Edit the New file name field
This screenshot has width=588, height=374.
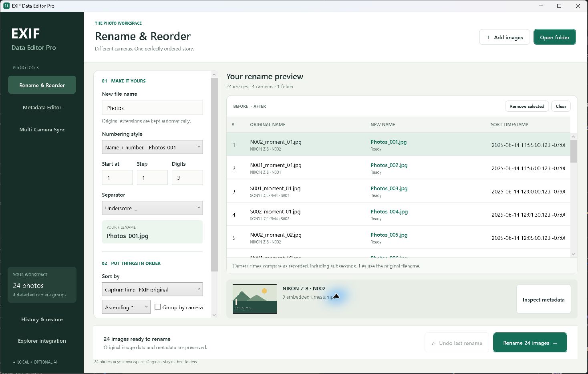click(152, 108)
